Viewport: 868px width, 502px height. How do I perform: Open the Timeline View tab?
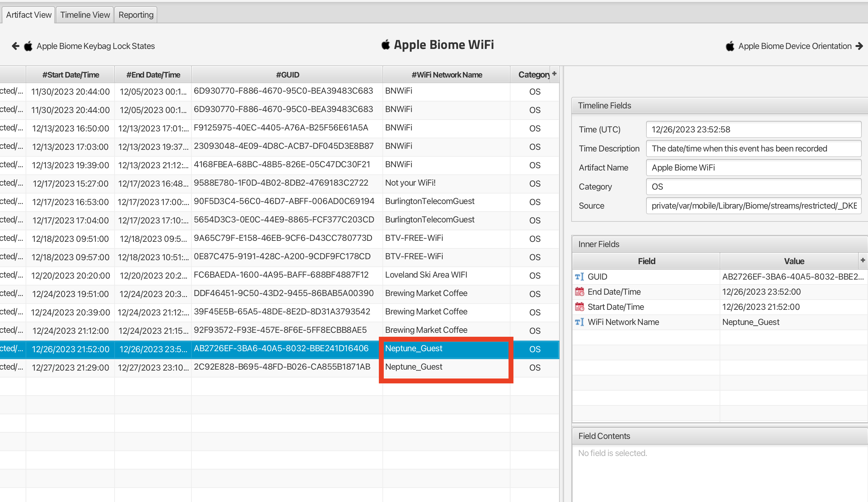[x=85, y=15]
